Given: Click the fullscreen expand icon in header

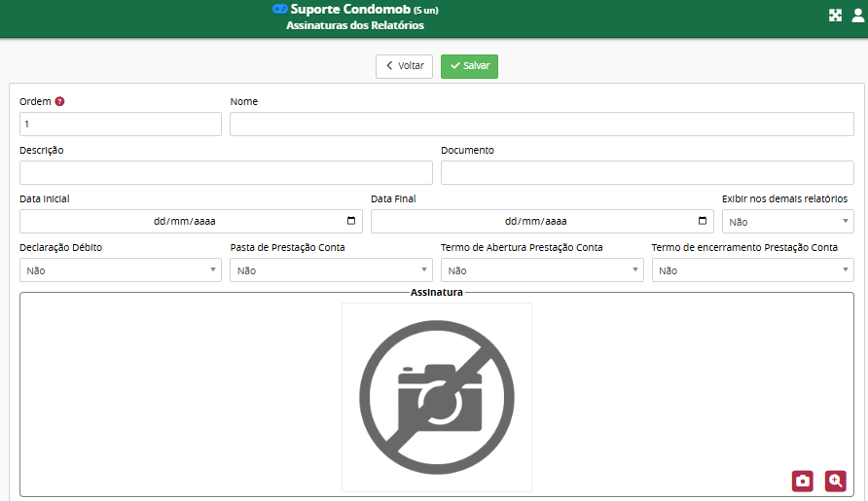Looking at the screenshot, I should point(835,16).
